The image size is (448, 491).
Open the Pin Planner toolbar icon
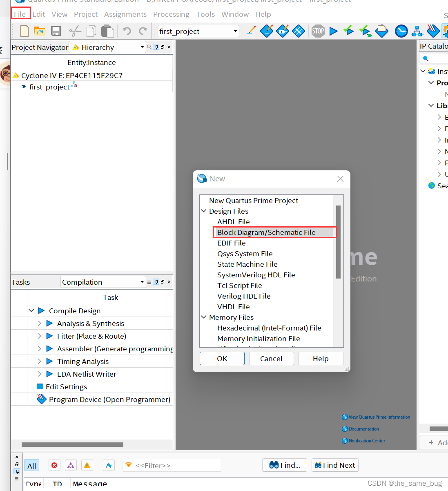pyautogui.click(x=283, y=31)
